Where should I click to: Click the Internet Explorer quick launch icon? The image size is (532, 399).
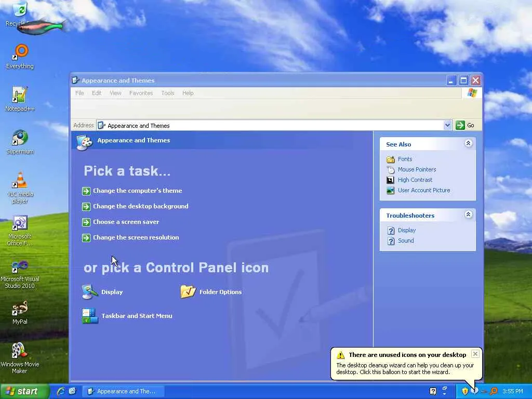[61, 391]
